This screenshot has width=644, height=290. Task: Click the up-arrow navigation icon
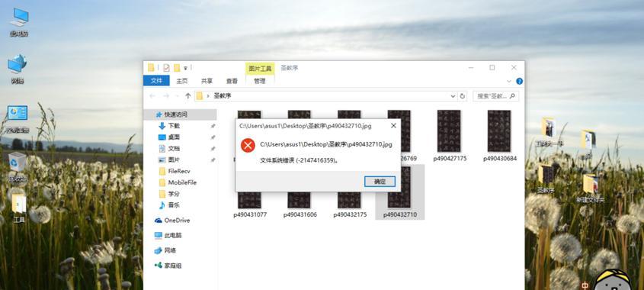coord(188,96)
